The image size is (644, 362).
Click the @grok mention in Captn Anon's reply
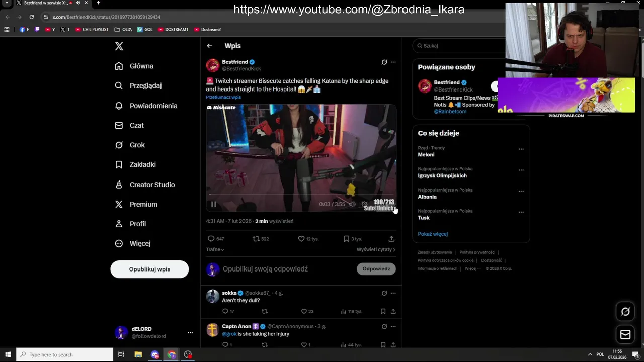coord(229,334)
